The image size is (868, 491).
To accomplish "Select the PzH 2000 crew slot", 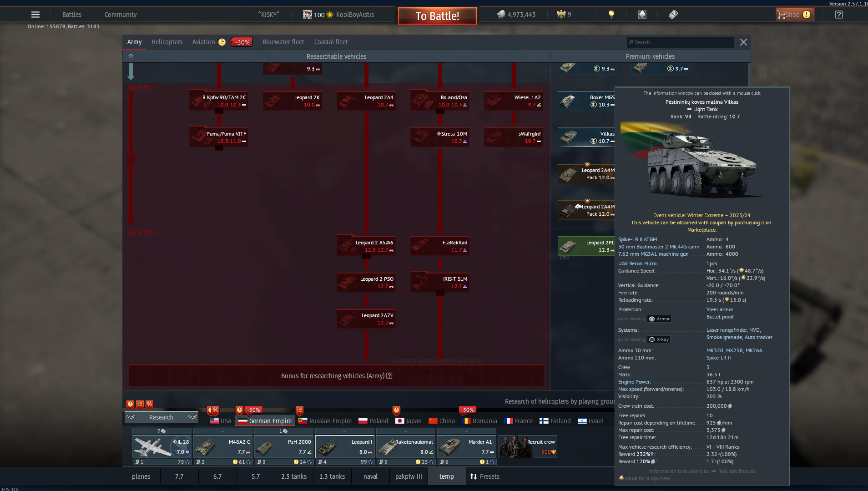I will pos(284,446).
